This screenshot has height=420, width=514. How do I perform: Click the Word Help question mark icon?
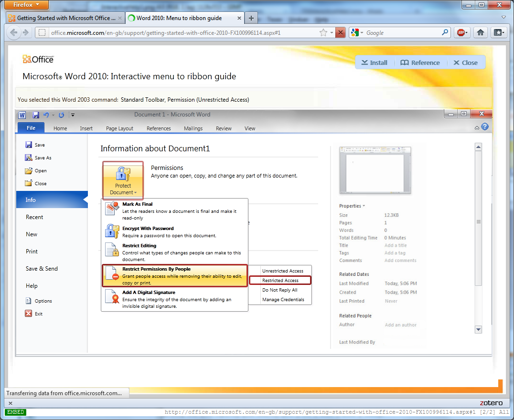[x=485, y=127]
